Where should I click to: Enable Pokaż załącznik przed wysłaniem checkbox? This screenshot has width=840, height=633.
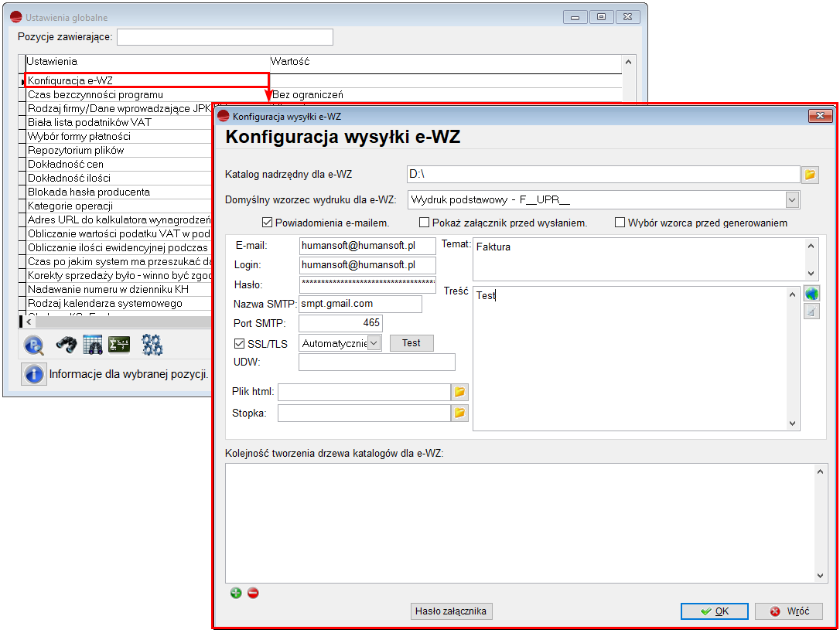click(x=424, y=223)
